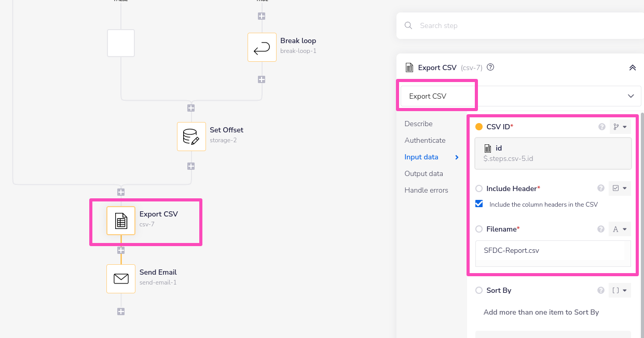Uncheck Include the column headers checkbox
Viewport: 644px width, 338px height.
click(x=479, y=204)
